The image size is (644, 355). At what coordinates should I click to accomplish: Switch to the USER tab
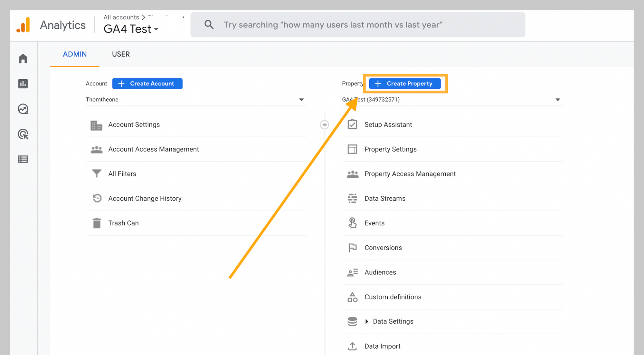click(121, 54)
